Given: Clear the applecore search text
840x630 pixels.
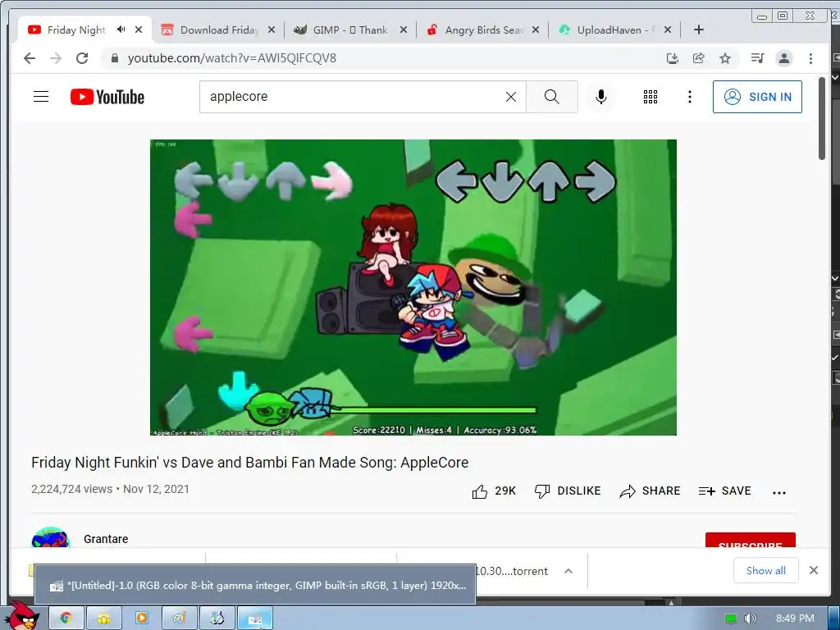Looking at the screenshot, I should click(x=511, y=97).
